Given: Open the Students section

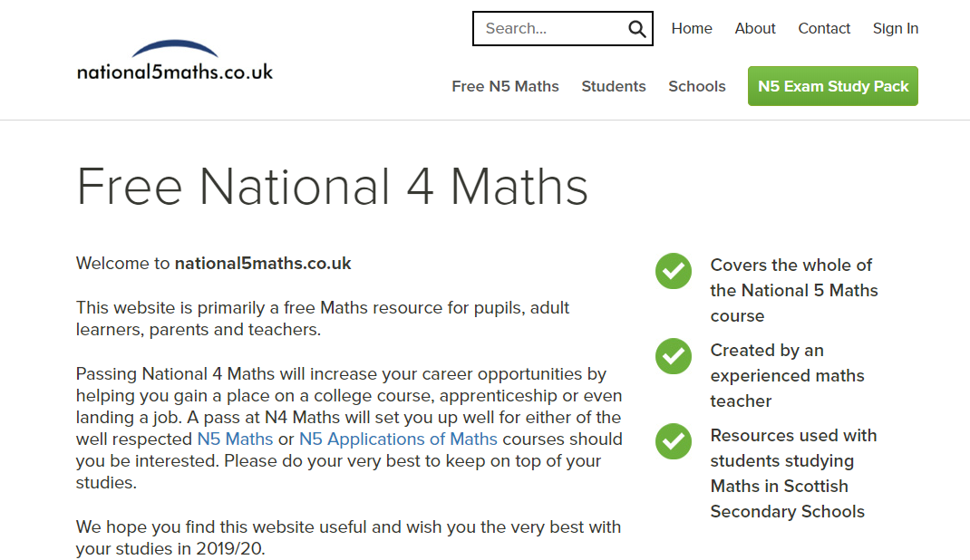Looking at the screenshot, I should 614,86.
